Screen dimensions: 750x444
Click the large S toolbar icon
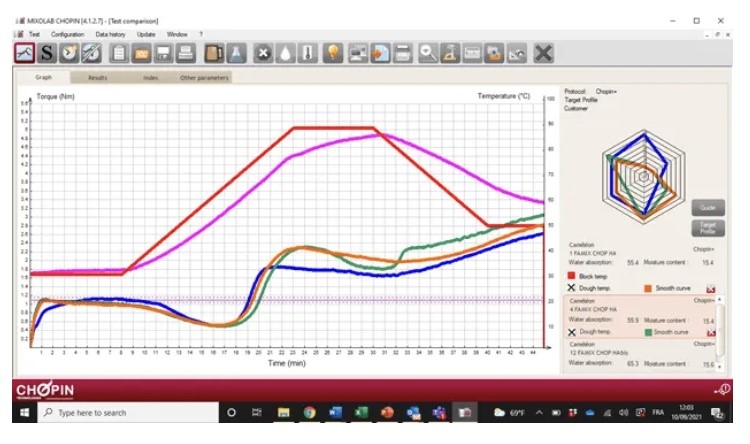click(x=46, y=53)
